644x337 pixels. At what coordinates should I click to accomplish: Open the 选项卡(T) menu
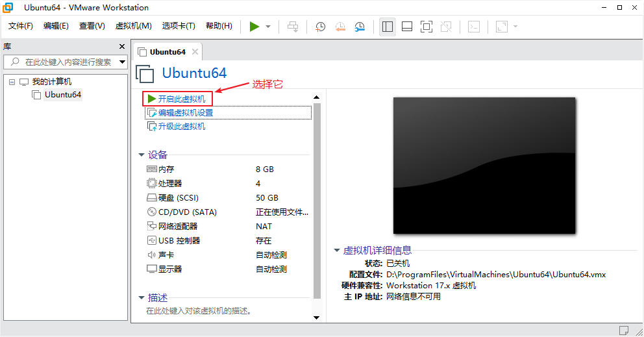(x=179, y=26)
